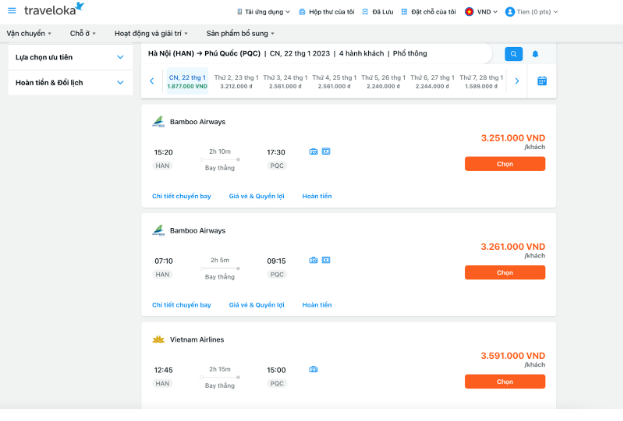Show next dates with right arrow
Viewport: 623px width, 421px height.
[517, 81]
